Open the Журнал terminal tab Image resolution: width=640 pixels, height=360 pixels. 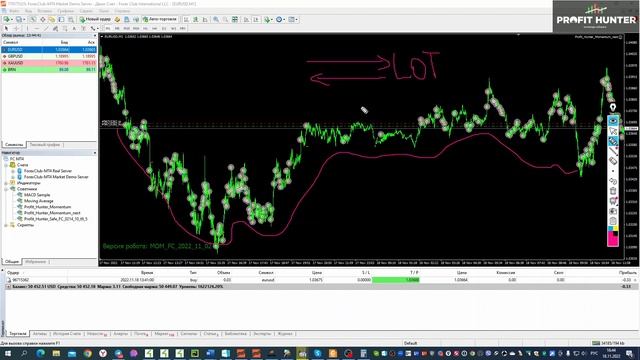click(285, 334)
